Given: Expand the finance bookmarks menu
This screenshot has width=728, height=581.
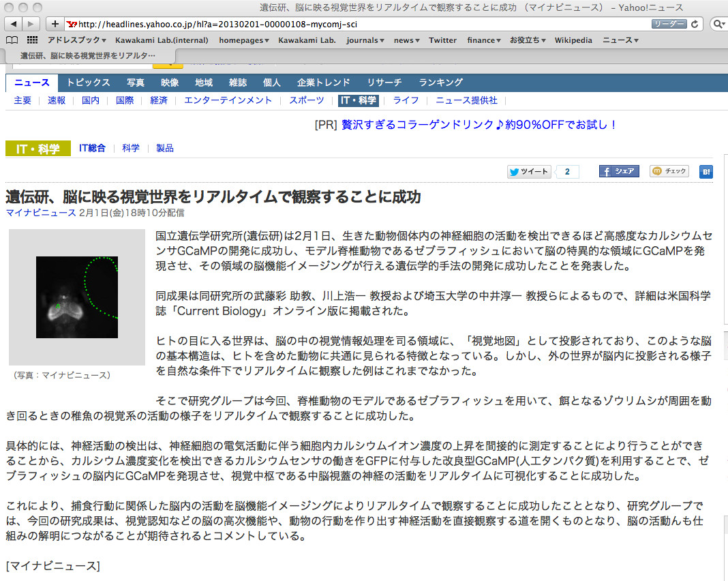Looking at the screenshot, I should point(484,40).
